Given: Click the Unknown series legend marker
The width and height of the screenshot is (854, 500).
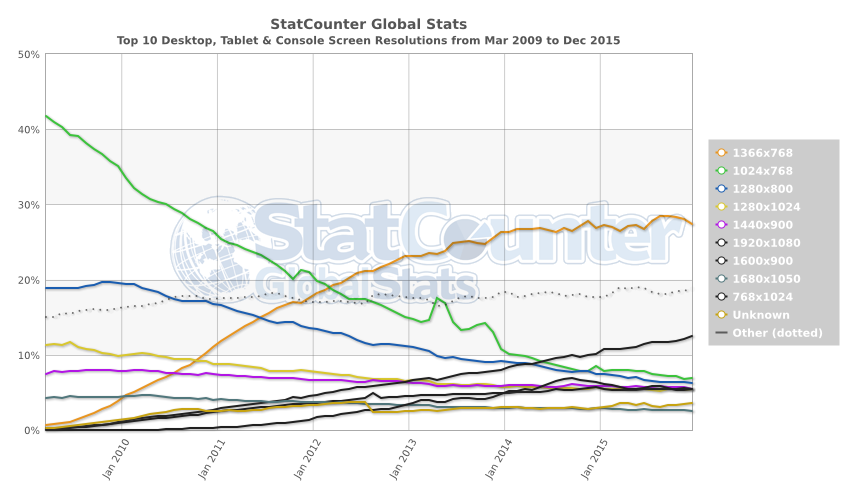Looking at the screenshot, I should tap(722, 314).
